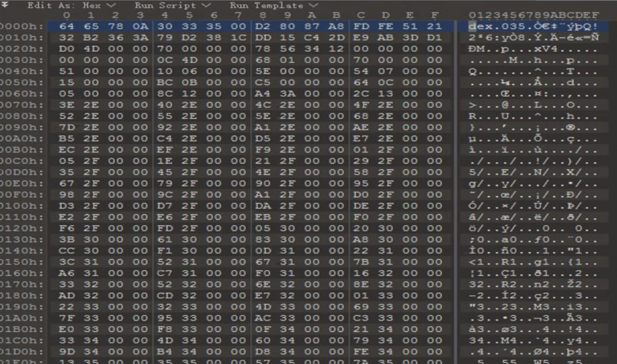Click byte 0A in row 0000h
Image resolution: width=617 pixels, height=364 pixels.
pos(140,27)
